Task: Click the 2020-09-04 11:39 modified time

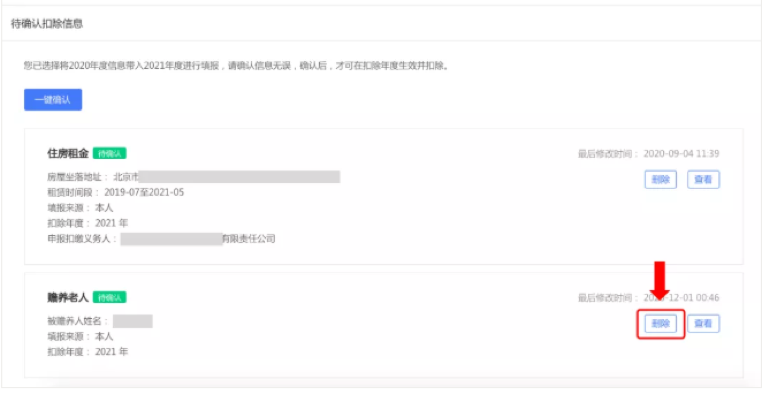Action: click(681, 154)
